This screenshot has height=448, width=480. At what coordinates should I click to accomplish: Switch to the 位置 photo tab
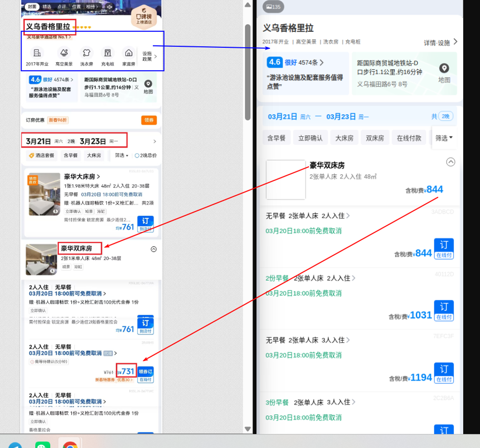point(76,7)
